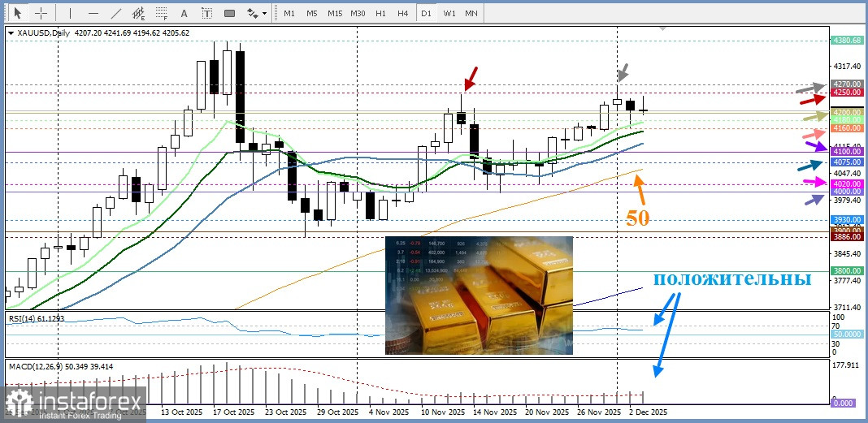868x423 pixels.
Task: Toggle the D1 daily timeframe
Action: 425,13
